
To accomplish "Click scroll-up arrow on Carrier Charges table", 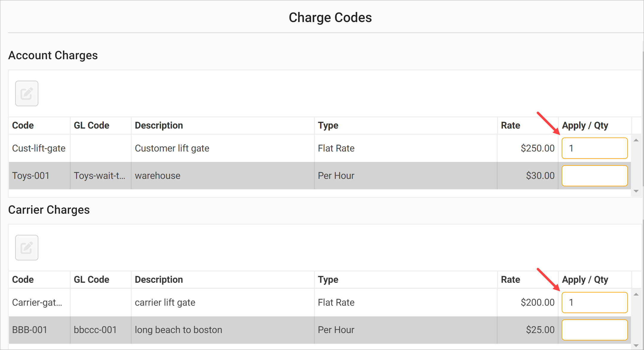I will (636, 294).
